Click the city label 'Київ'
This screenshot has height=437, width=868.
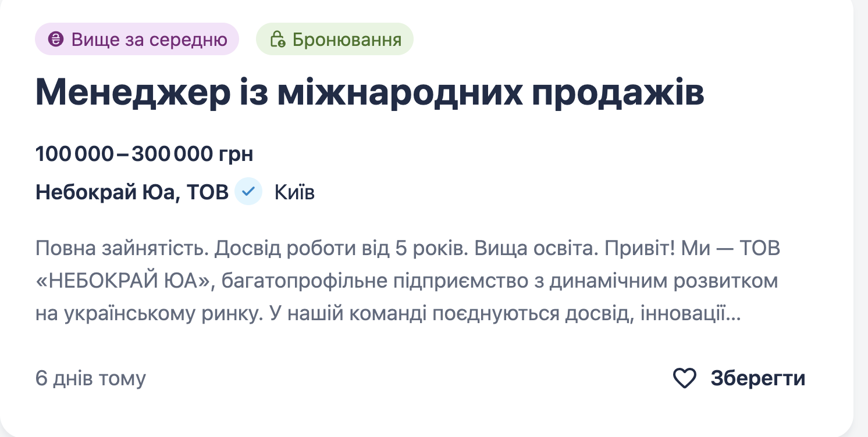(x=294, y=192)
